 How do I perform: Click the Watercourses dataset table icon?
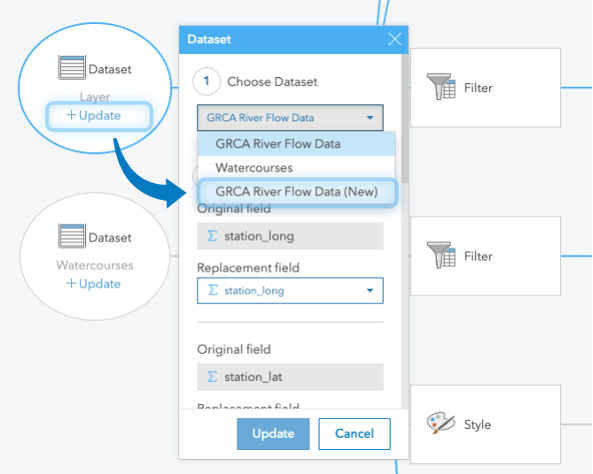71,236
